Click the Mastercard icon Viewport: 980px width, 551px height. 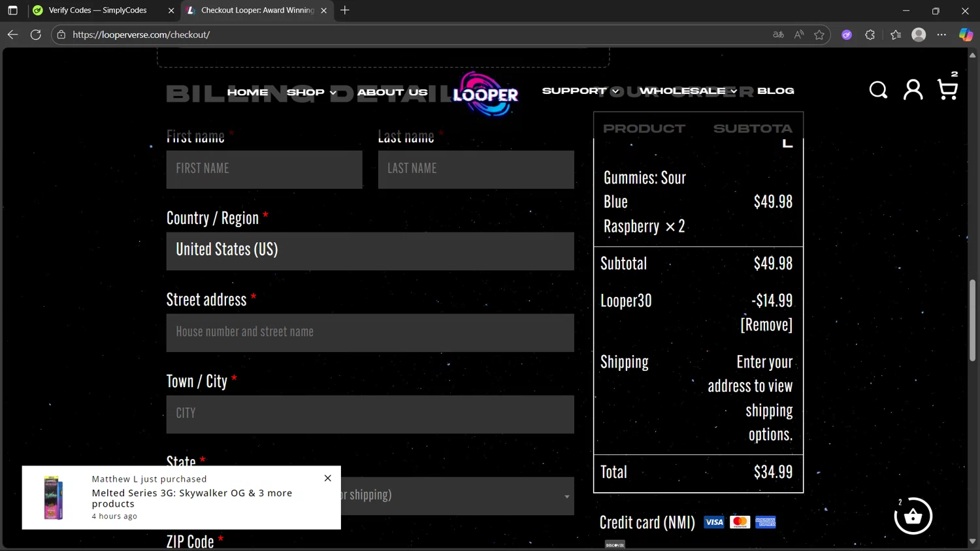(x=740, y=522)
